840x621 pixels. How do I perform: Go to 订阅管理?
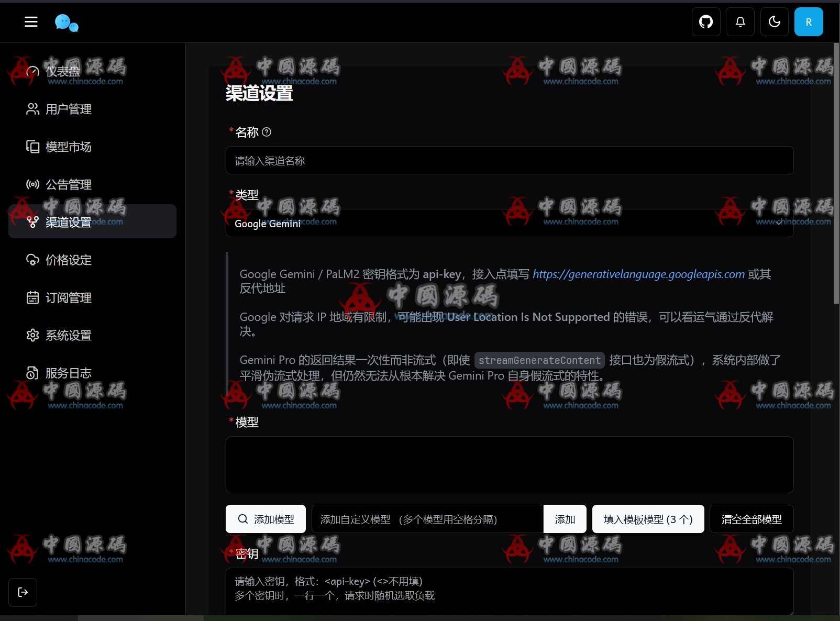92,297
